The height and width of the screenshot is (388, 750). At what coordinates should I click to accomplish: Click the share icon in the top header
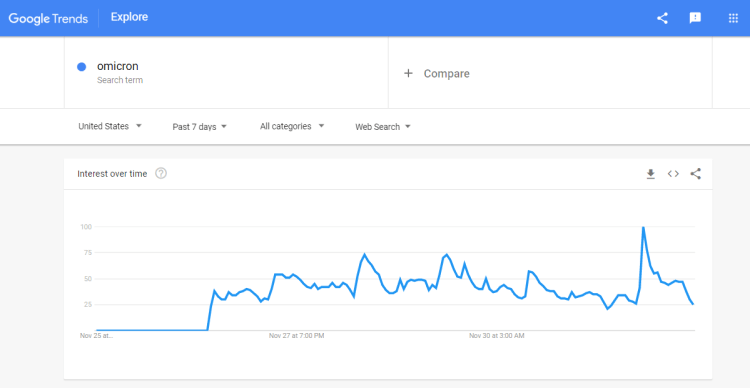coord(662,18)
